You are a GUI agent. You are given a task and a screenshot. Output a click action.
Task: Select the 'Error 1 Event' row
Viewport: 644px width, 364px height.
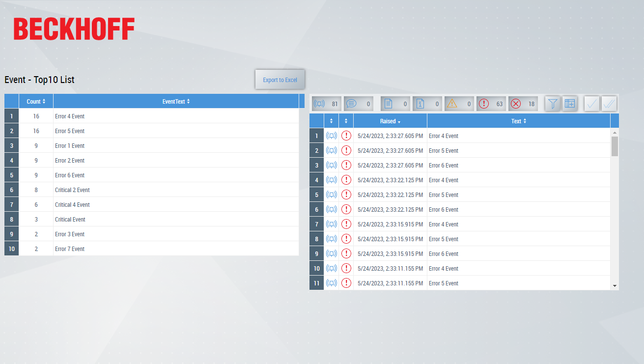coord(151,145)
